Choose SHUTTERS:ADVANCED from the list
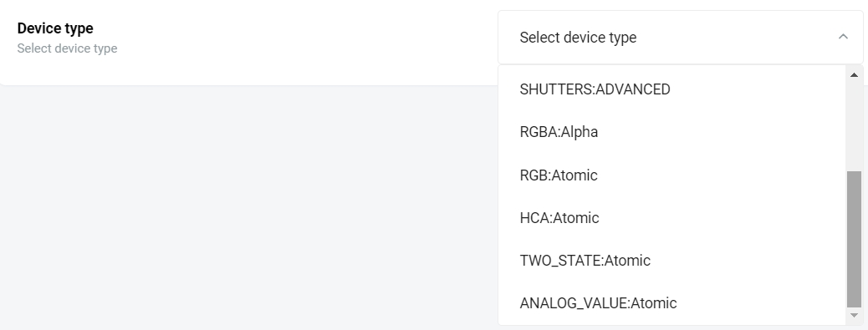This screenshot has width=868, height=330. tap(672, 89)
